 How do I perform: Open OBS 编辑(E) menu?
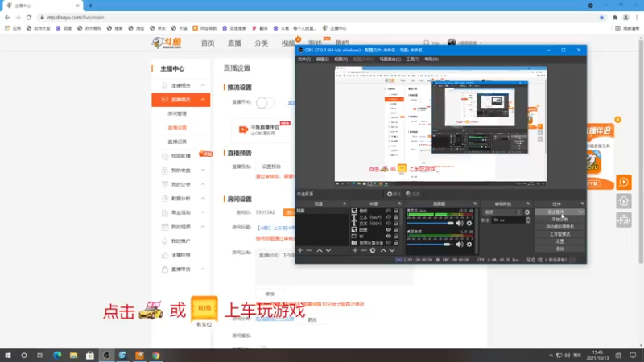pyautogui.click(x=322, y=60)
